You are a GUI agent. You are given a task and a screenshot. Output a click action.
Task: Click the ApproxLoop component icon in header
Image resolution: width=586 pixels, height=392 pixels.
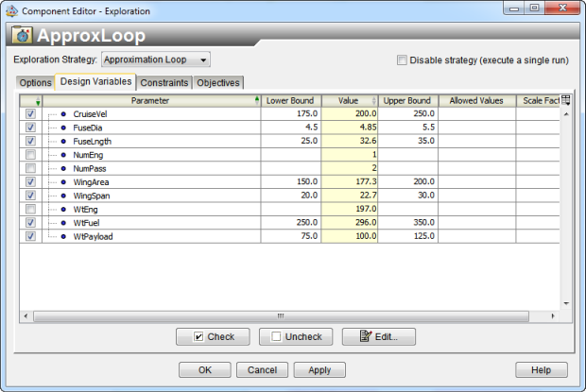point(22,35)
